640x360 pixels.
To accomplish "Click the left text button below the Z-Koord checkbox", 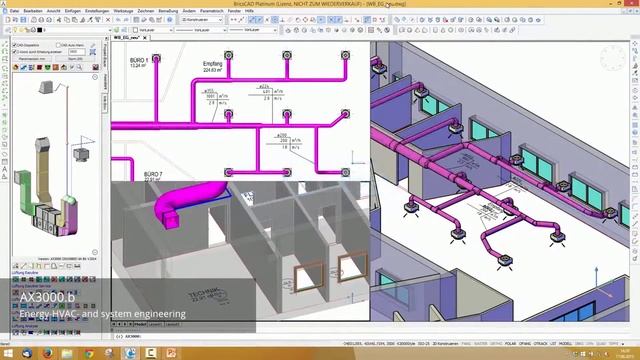I will coord(32,59).
